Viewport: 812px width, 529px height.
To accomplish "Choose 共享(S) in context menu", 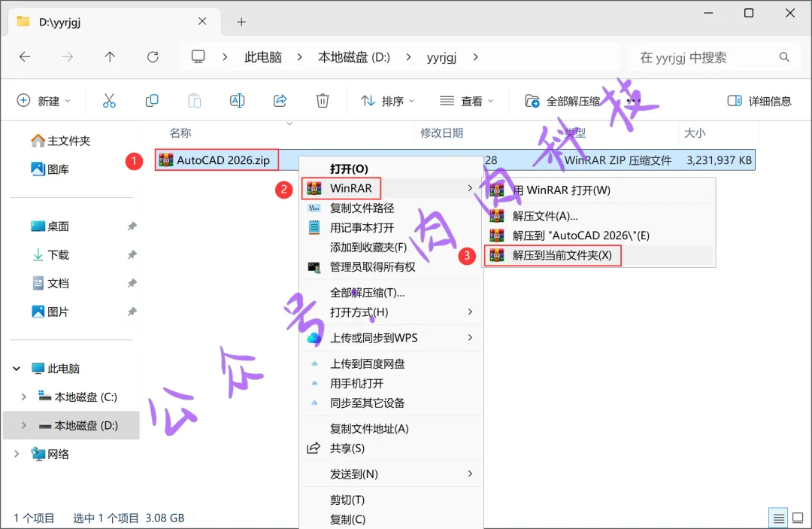I will pyautogui.click(x=390, y=448).
